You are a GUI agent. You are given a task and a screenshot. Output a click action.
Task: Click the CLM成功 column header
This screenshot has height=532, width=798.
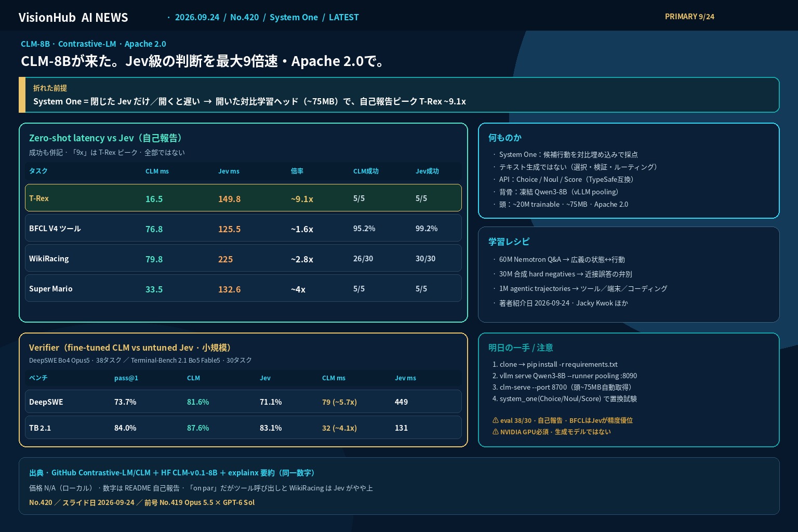[x=366, y=171]
